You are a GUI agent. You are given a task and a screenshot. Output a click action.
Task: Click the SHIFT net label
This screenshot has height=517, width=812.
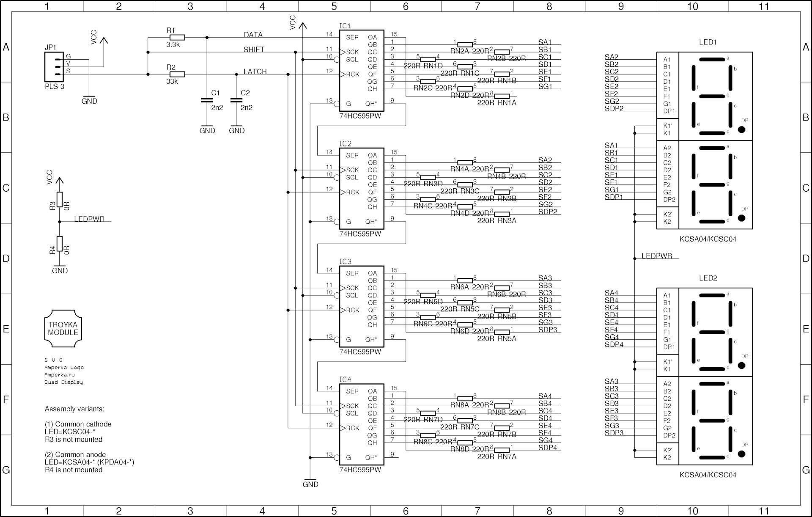[x=254, y=49]
